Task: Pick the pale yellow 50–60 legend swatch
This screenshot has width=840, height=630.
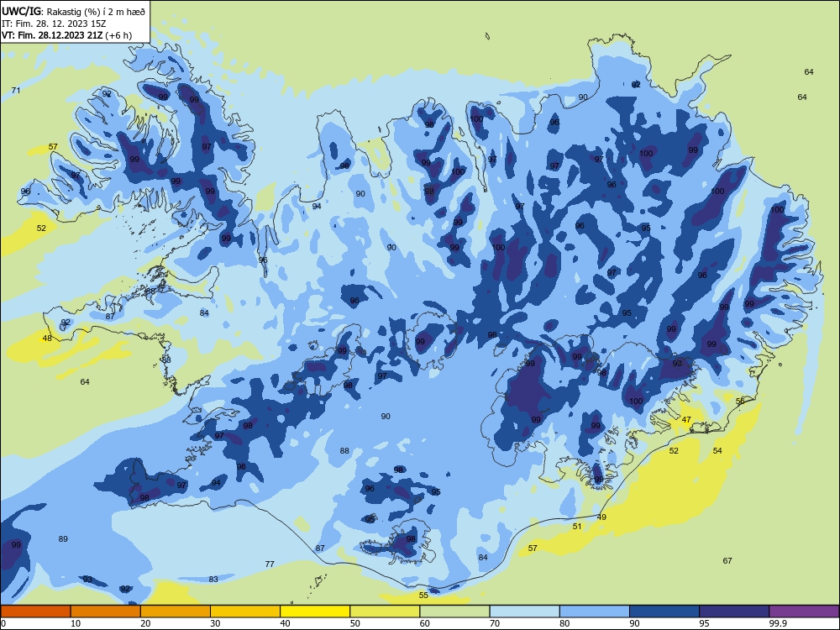Action: (x=385, y=612)
